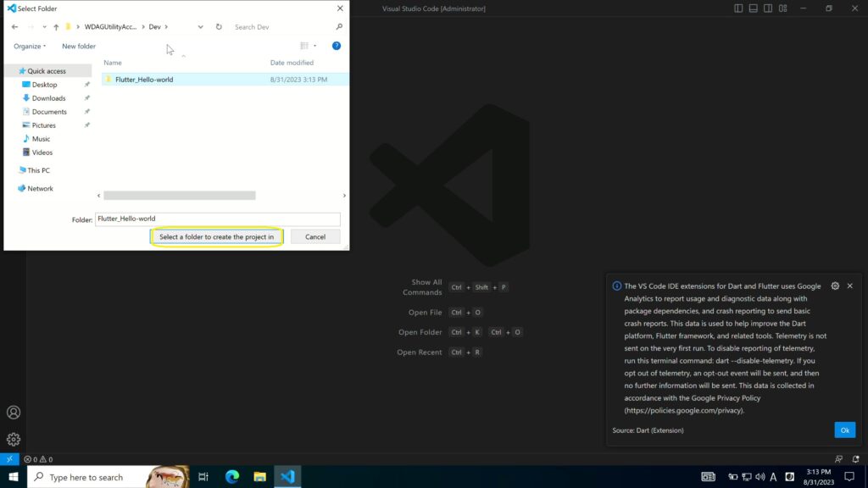This screenshot has width=868, height=488.
Task: Open the network tray icon
Action: click(x=746, y=476)
